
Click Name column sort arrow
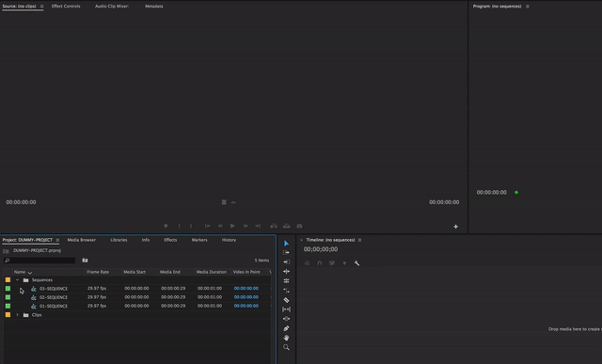coord(30,272)
